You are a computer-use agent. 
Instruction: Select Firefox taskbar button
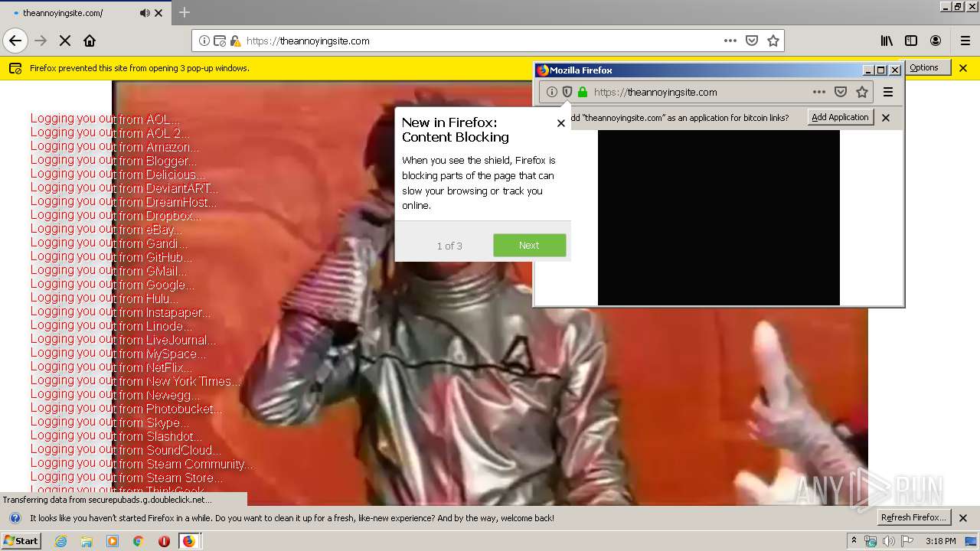[188, 541]
